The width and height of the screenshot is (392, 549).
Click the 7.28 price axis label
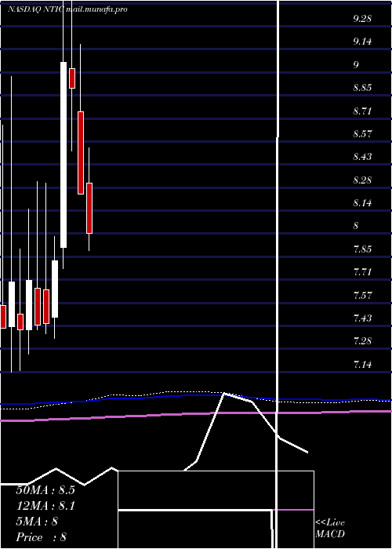[x=362, y=341]
